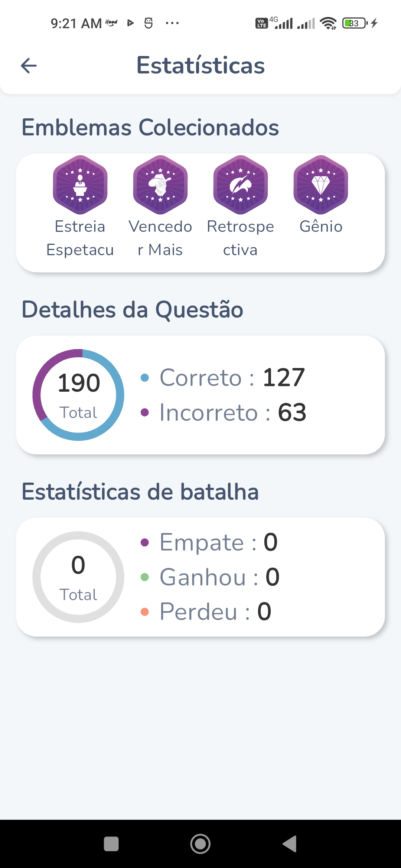Screen dimensions: 401x868
Task: Tap the back arrow in the header
Action: (x=29, y=66)
